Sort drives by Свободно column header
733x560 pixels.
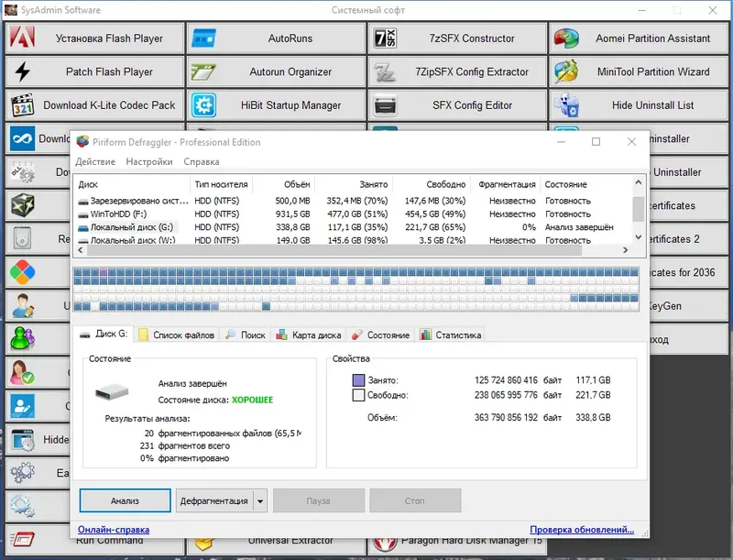tap(432, 184)
